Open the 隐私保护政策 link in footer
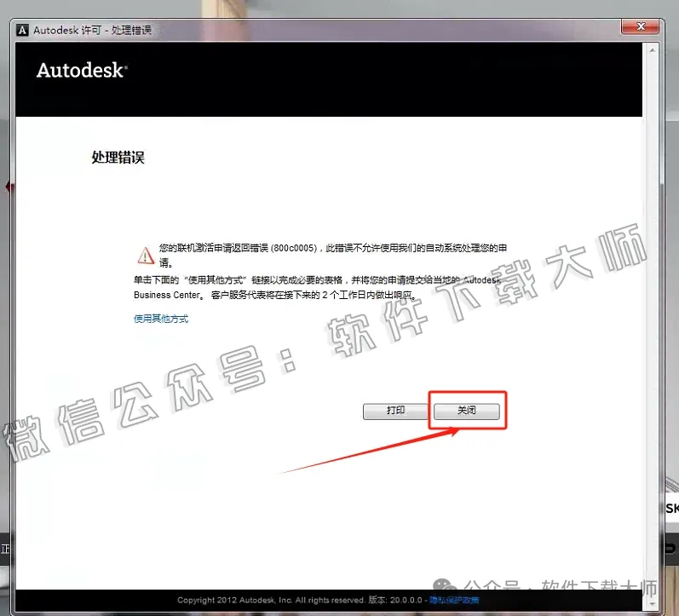 (454, 600)
